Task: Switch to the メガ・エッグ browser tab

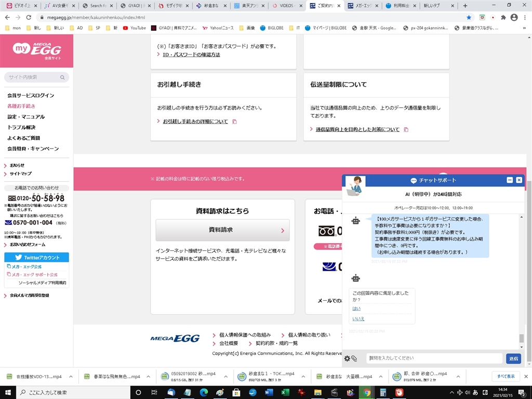Action: [363, 6]
